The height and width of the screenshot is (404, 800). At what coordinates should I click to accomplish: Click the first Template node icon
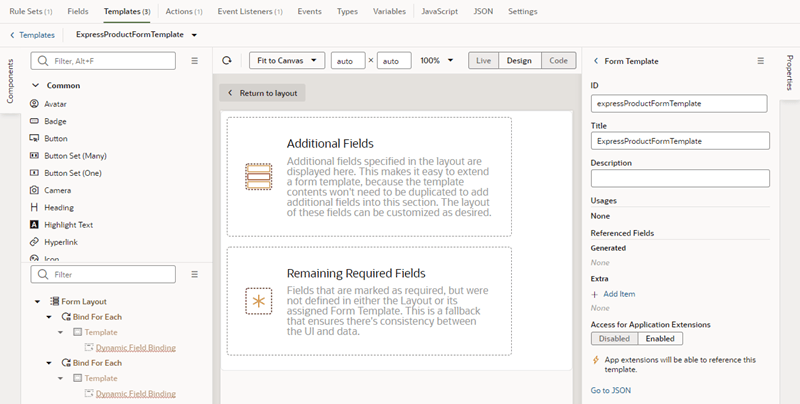(x=78, y=332)
